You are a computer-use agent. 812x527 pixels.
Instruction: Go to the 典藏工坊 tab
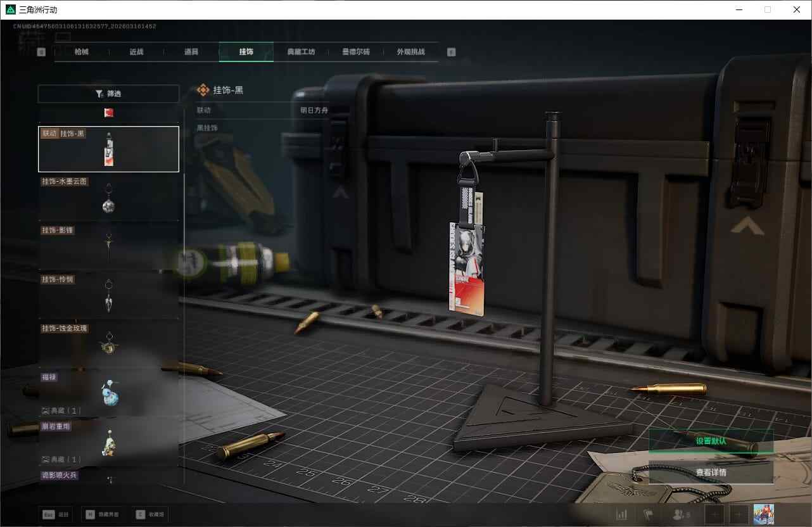(x=301, y=52)
